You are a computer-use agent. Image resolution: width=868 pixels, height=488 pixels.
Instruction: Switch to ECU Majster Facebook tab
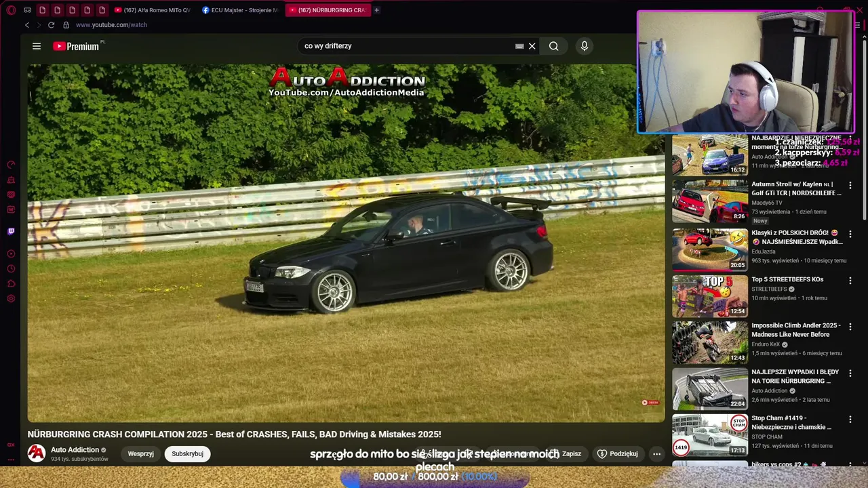click(x=241, y=10)
